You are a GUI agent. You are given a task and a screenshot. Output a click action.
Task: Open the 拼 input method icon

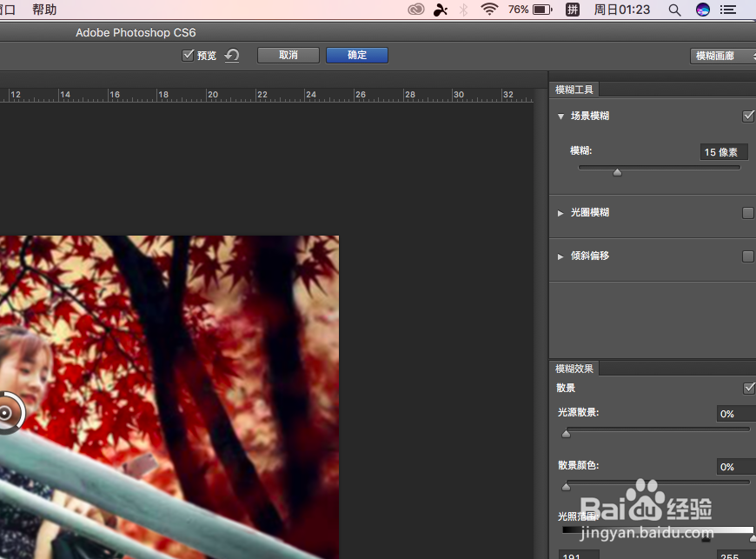coord(573,10)
